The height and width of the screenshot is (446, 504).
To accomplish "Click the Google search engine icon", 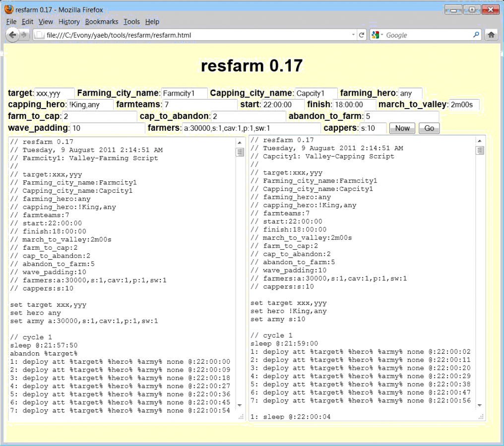I will pos(375,35).
